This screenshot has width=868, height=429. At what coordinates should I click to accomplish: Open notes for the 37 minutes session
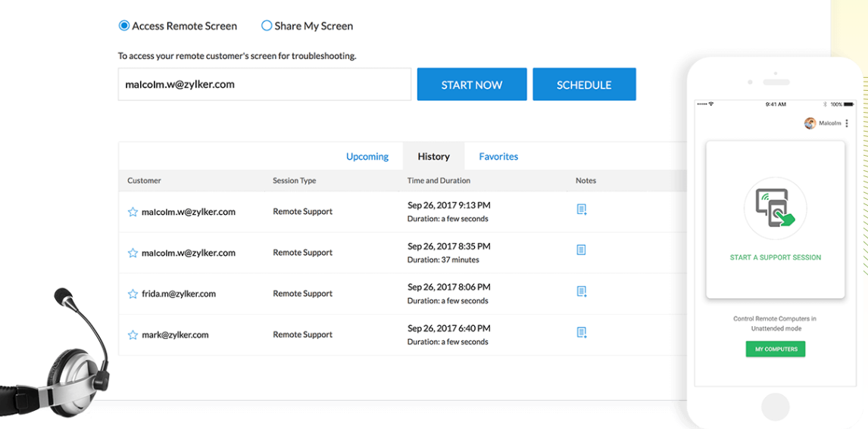tap(581, 250)
